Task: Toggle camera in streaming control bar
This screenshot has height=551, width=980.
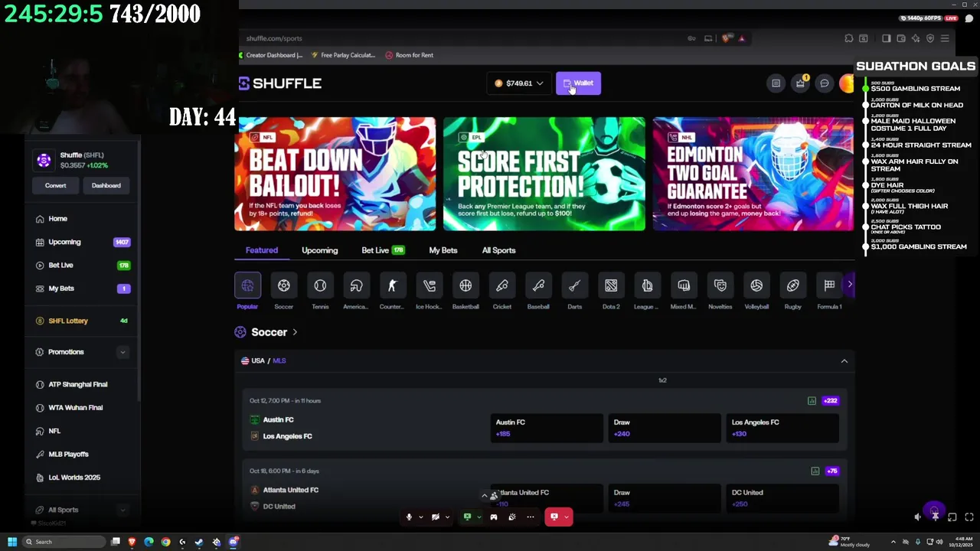Action: [436, 517]
